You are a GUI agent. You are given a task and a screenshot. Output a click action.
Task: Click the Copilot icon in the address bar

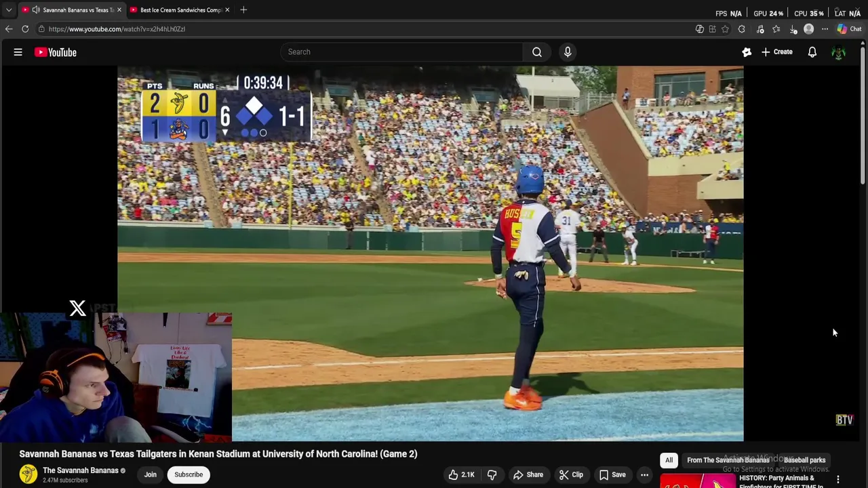tap(699, 29)
